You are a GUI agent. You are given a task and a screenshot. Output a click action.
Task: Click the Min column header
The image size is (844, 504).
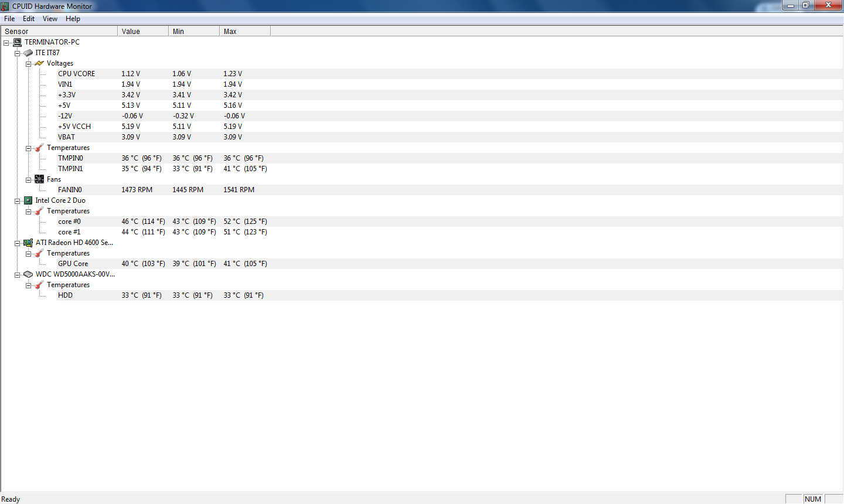click(x=194, y=31)
